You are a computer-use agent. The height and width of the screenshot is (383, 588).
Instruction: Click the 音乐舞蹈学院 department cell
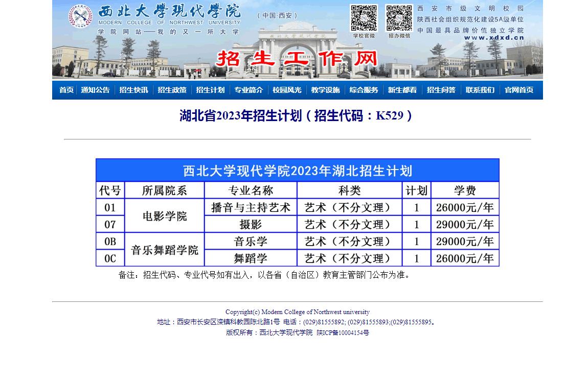click(x=164, y=250)
